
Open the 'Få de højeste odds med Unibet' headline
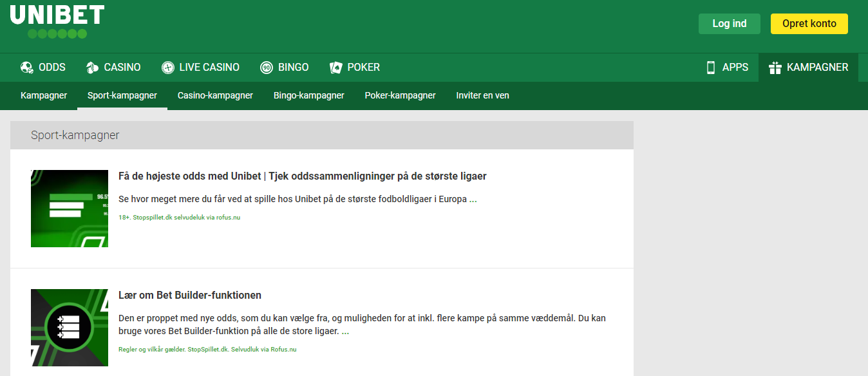point(303,176)
